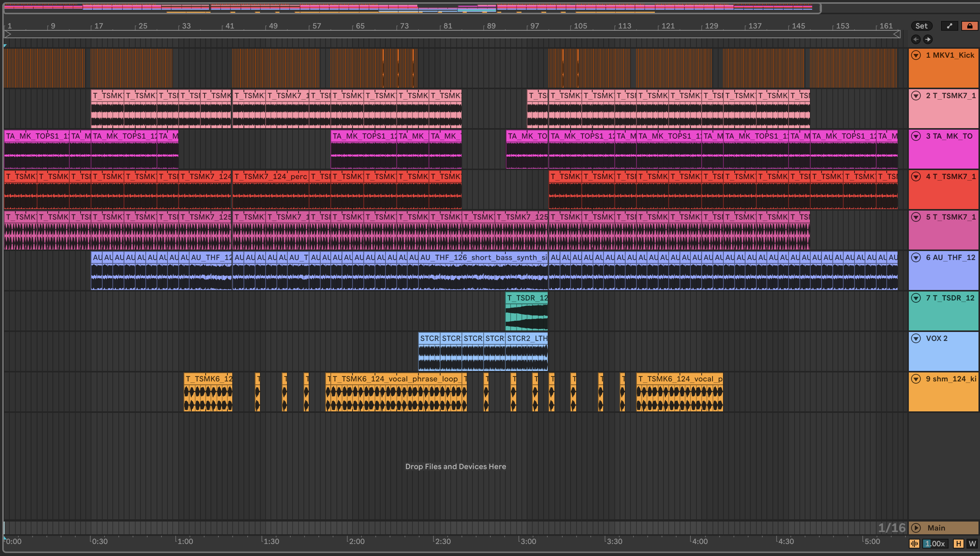Unfold the 6 AU_THF_12 track
This screenshot has width=980, height=556.
point(916,257)
